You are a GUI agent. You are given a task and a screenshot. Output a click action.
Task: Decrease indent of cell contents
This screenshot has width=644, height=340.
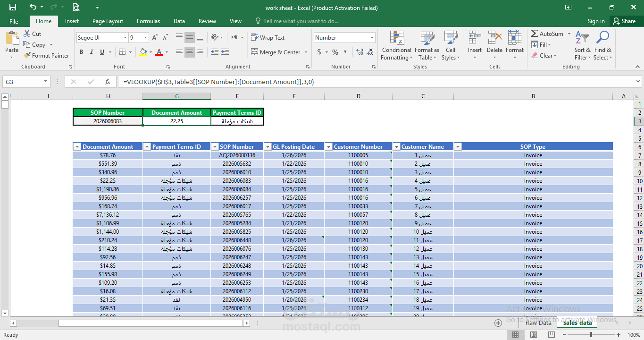coord(214,52)
